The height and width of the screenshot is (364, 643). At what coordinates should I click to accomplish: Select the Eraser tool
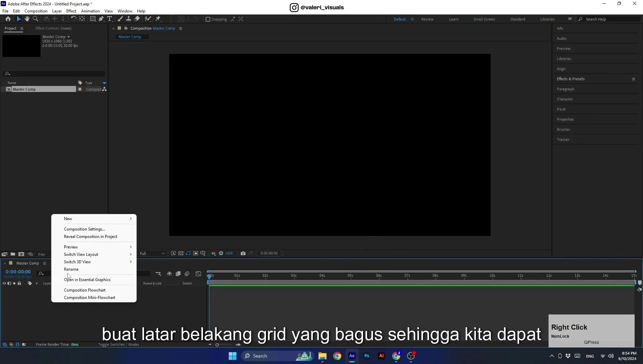[137, 19]
